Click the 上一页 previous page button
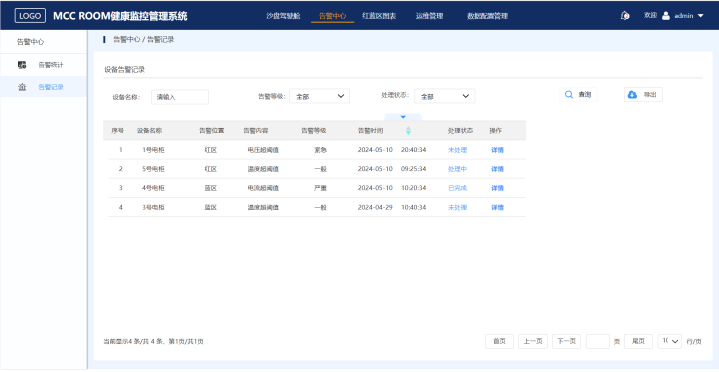The height and width of the screenshot is (372, 719). tap(533, 341)
